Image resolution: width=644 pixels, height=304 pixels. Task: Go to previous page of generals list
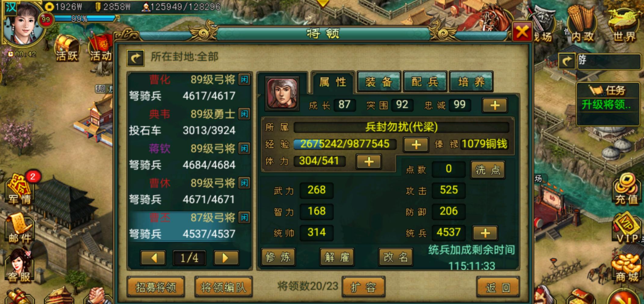(x=153, y=257)
